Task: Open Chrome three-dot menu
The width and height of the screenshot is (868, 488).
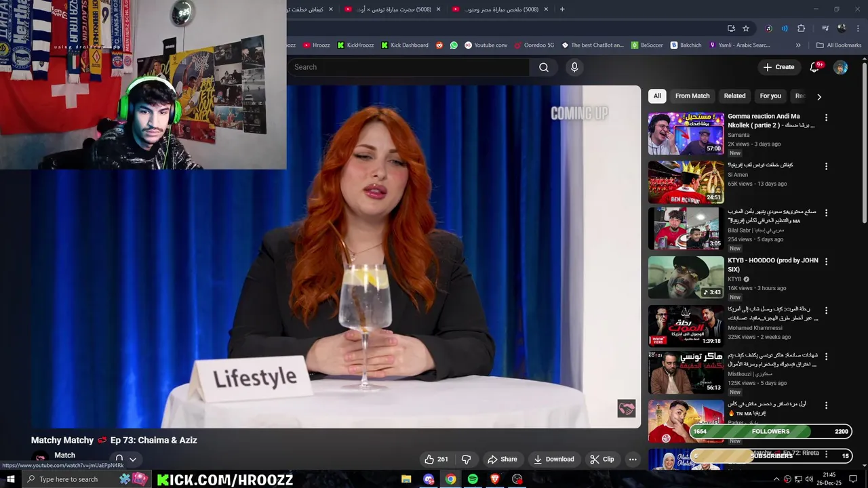Action: tap(858, 28)
